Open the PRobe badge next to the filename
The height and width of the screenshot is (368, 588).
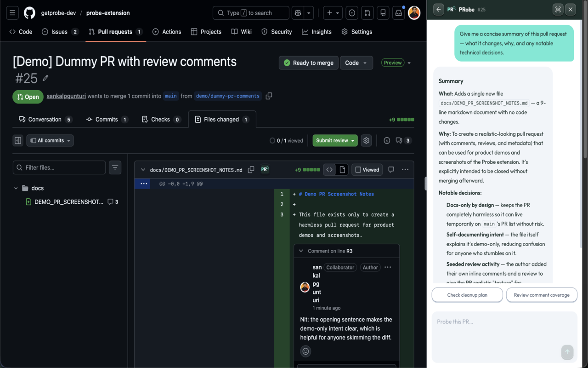coord(265,169)
